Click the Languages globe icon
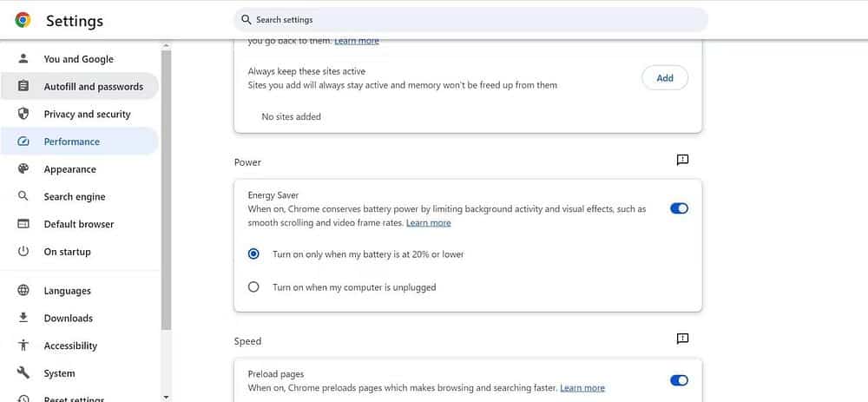 point(23,290)
